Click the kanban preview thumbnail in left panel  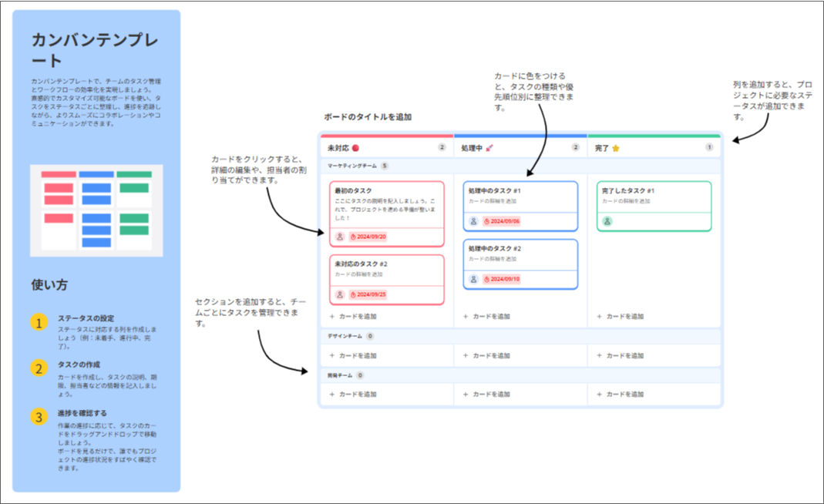tap(96, 210)
